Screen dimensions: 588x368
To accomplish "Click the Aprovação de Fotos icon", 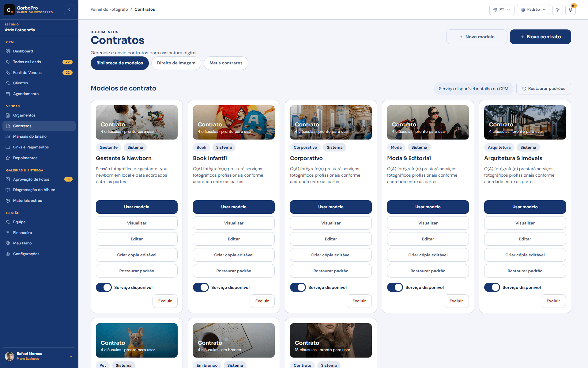I will pyautogui.click(x=8, y=179).
